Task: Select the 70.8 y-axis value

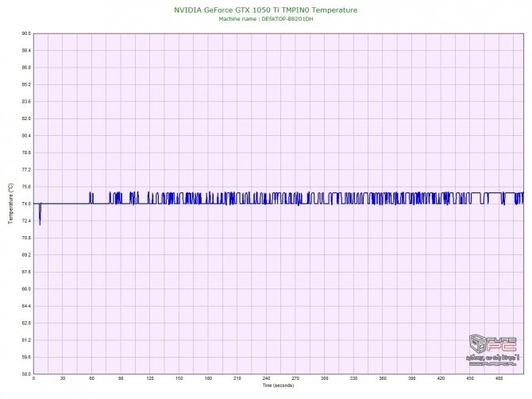Action: pyautogui.click(x=26, y=238)
